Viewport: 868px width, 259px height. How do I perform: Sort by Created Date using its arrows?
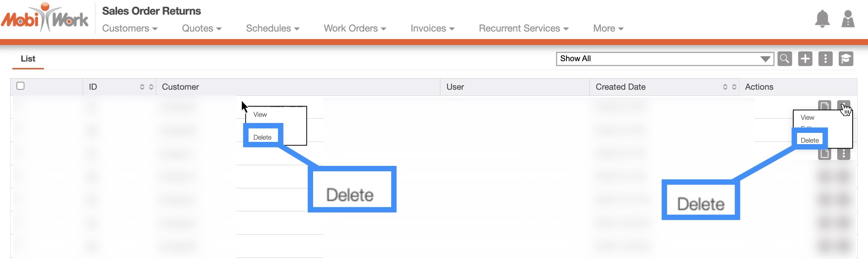pos(729,87)
